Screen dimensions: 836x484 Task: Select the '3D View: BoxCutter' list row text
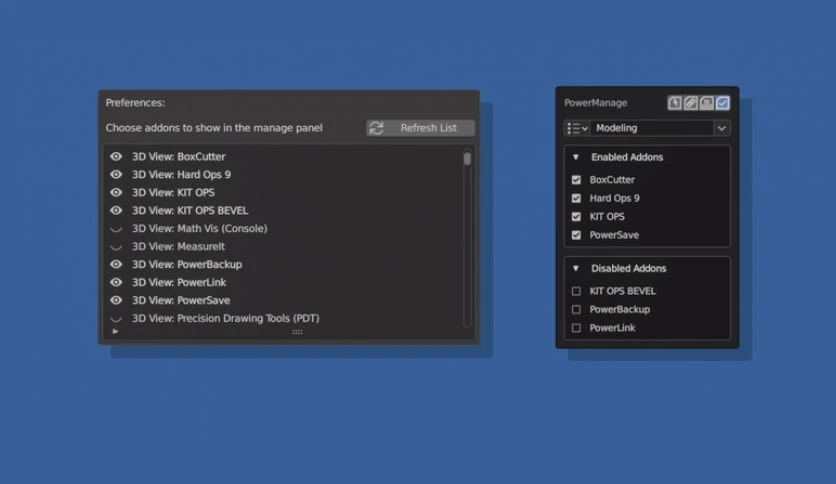coord(179,157)
